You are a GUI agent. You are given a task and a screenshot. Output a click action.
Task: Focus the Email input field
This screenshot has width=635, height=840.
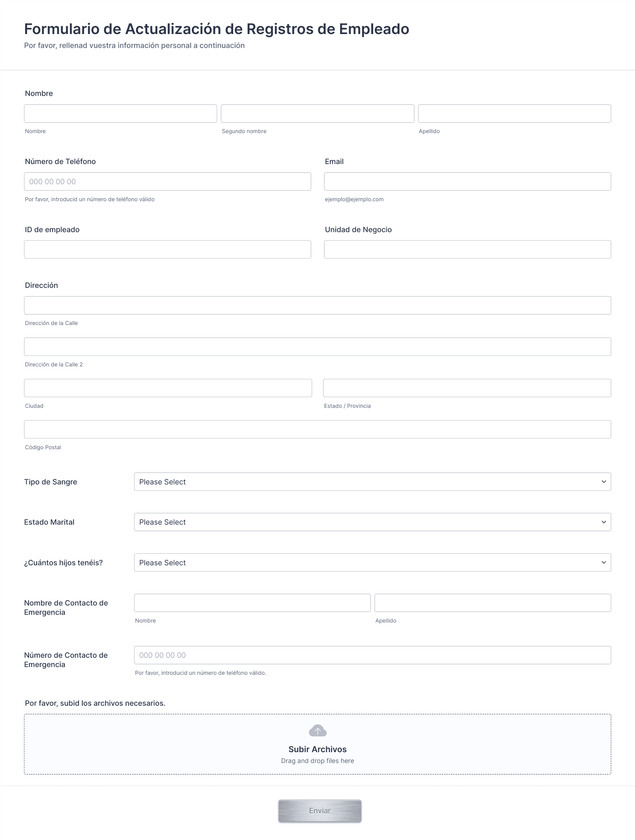click(x=468, y=181)
